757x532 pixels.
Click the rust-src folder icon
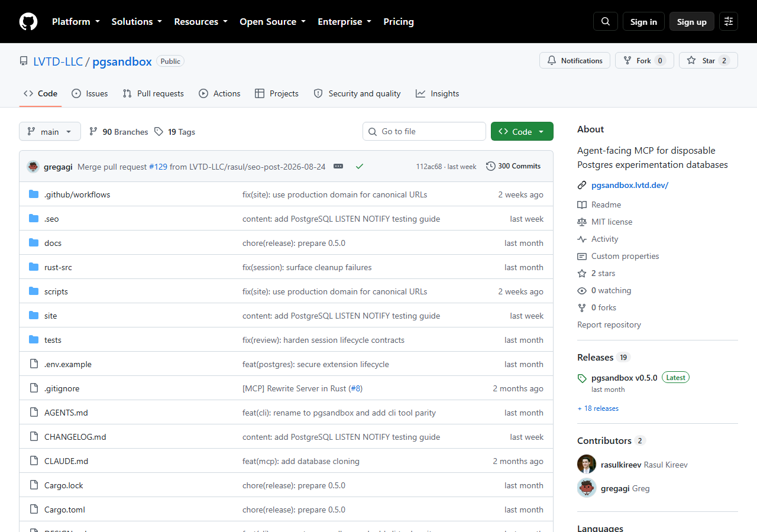34,267
